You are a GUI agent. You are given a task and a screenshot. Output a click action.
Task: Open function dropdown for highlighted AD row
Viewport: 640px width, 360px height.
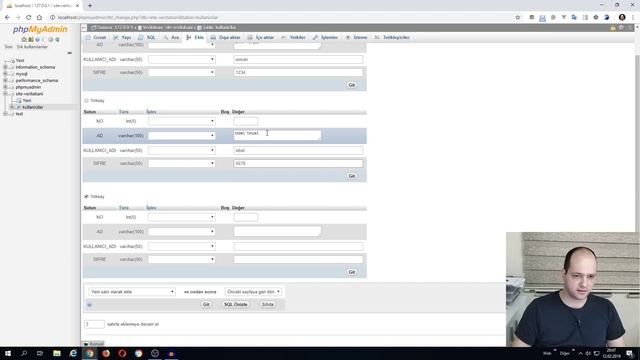(182, 136)
